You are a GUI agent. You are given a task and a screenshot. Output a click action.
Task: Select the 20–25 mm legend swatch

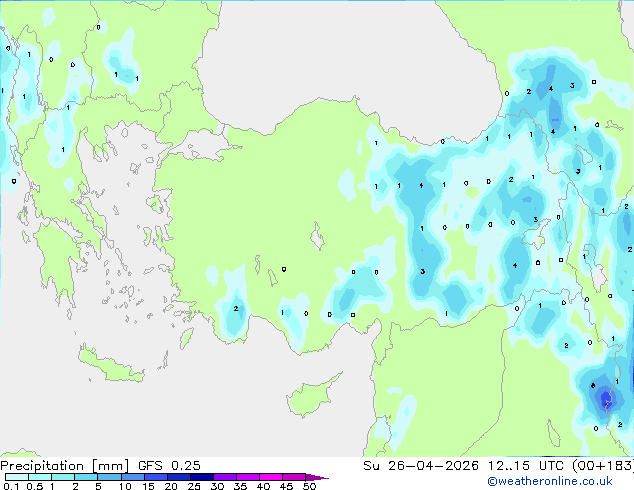click(x=178, y=477)
